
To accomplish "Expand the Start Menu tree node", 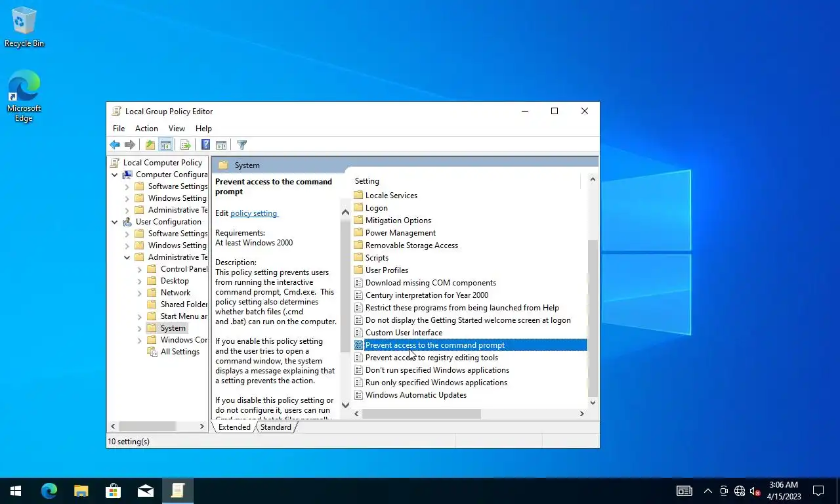I will tap(139, 316).
